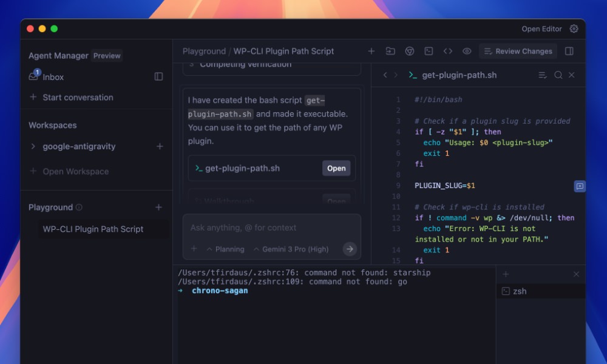Click the open-in-folder icon in the toolbar
Viewport: 607px width, 364px height.
coord(389,51)
